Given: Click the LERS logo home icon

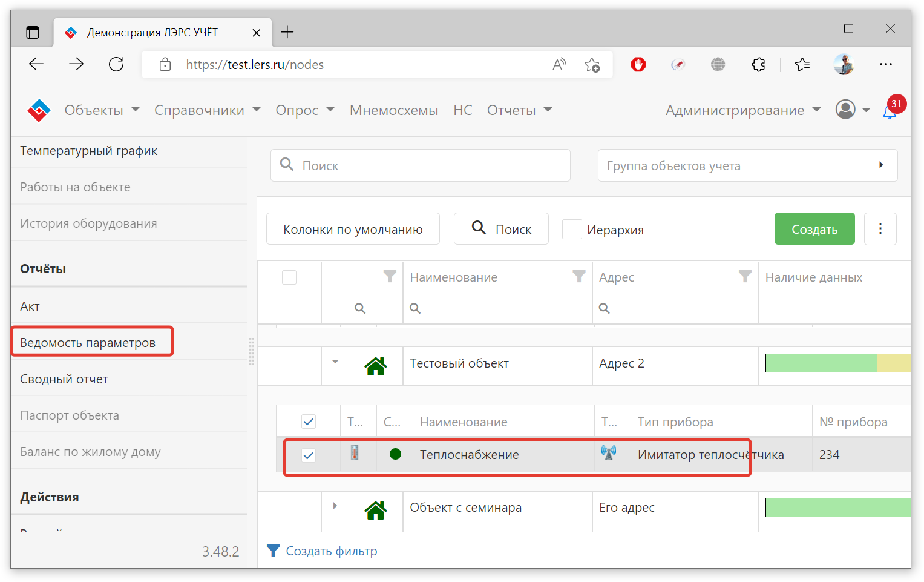Looking at the screenshot, I should point(39,110).
